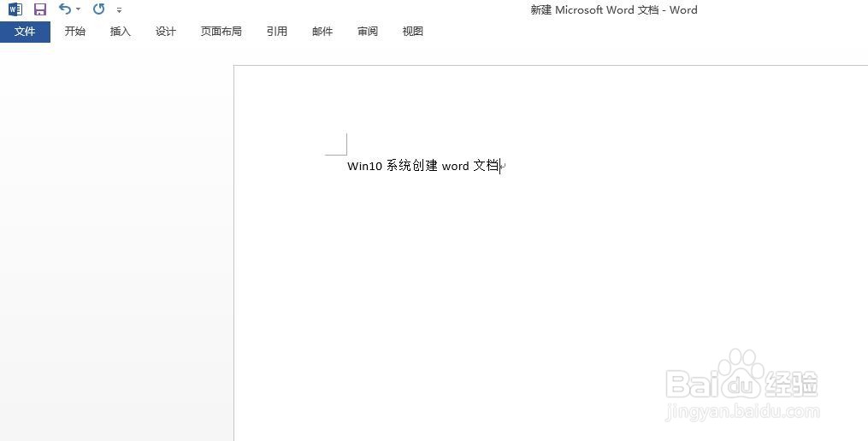868x441 pixels.
Task: Switch to the 开始 ribbon tab
Action: 74,32
